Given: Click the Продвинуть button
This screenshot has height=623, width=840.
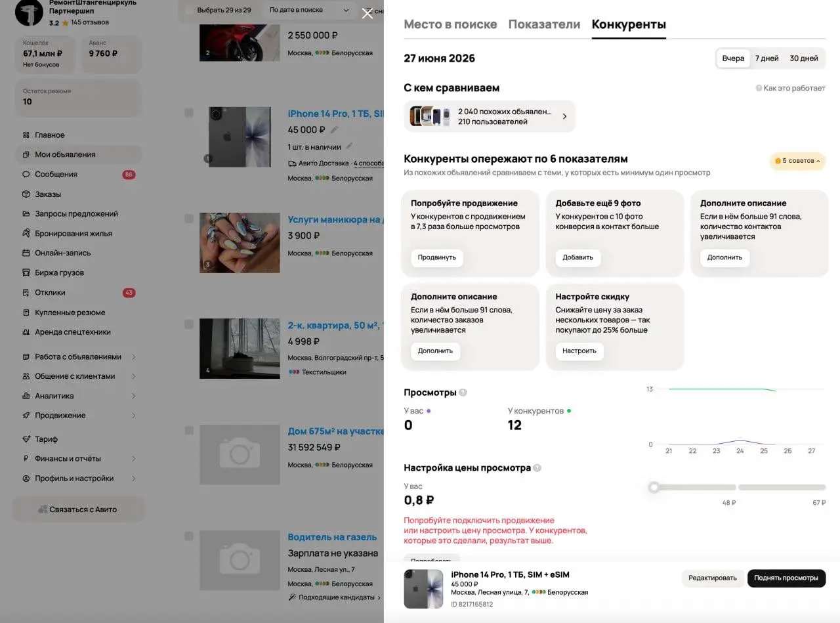Looking at the screenshot, I should point(436,257).
